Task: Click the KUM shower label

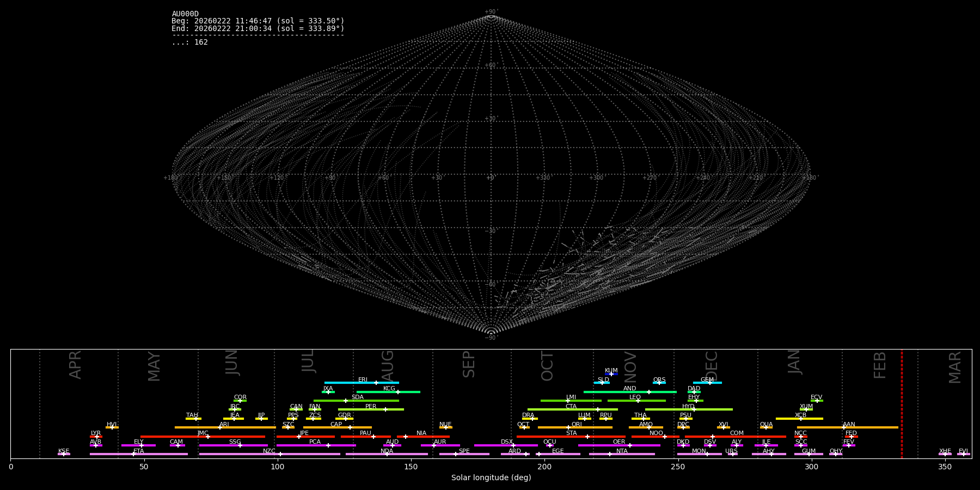Action: 611,371
